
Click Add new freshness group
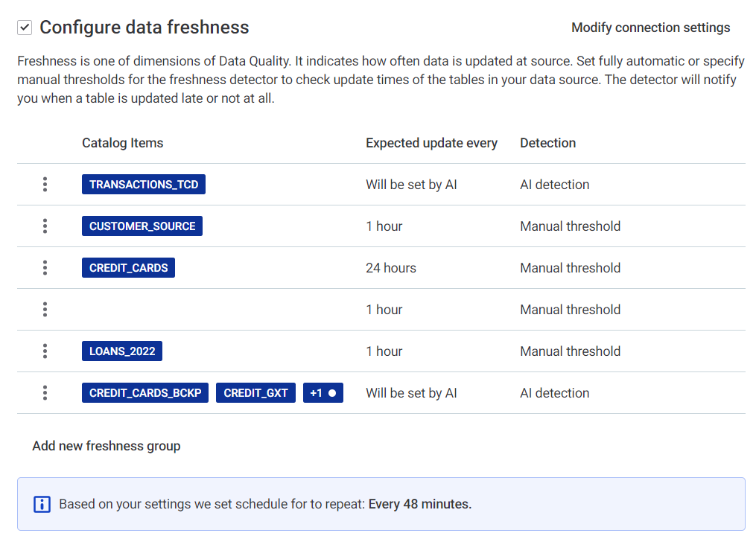click(106, 446)
